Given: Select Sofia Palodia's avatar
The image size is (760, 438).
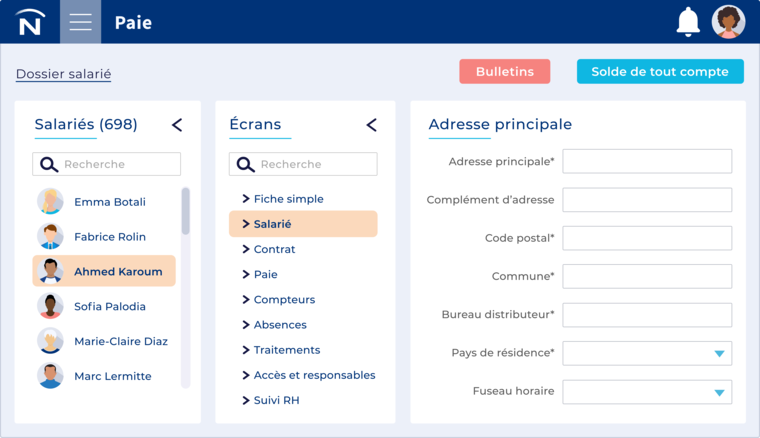Looking at the screenshot, I should pyautogui.click(x=50, y=306).
